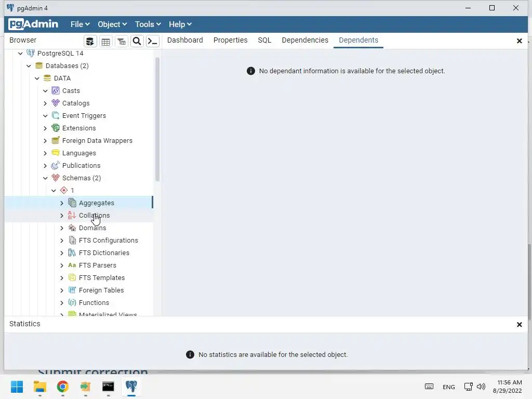532x399 pixels.
Task: Click the PostgreSQL 14 server elephant icon
Action: pos(31,54)
